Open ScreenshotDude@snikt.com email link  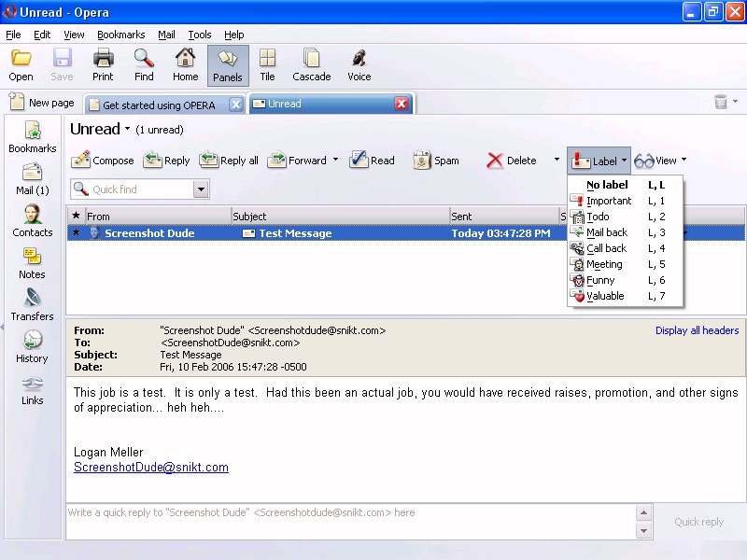tap(151, 468)
